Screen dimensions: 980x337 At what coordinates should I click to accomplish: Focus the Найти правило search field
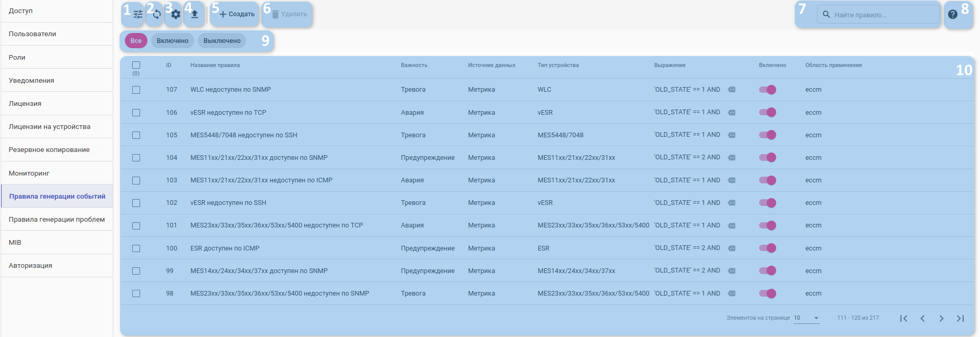(878, 15)
